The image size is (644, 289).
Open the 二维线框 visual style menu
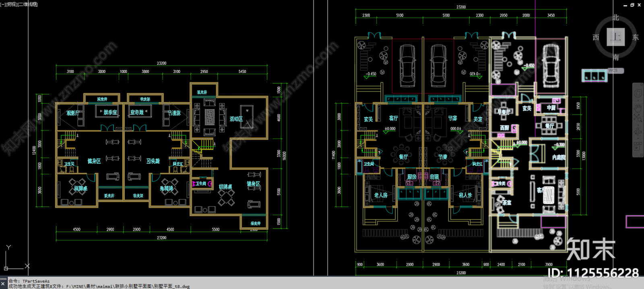[28, 4]
